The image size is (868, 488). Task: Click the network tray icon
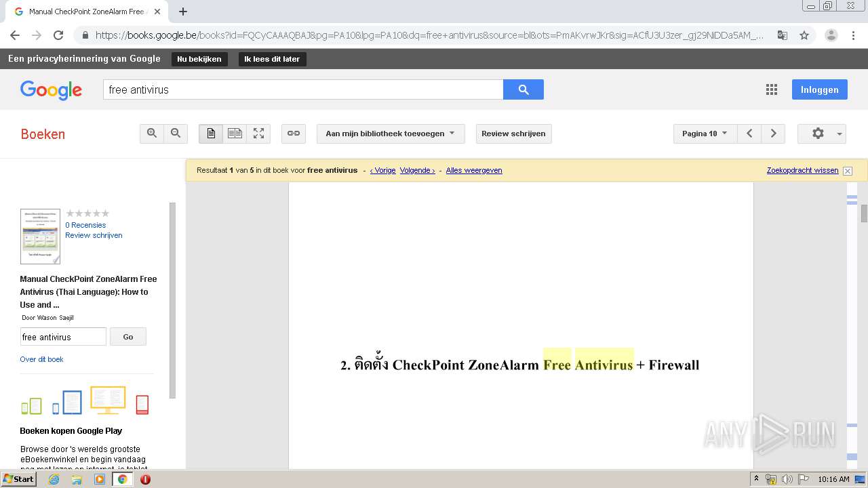771,479
